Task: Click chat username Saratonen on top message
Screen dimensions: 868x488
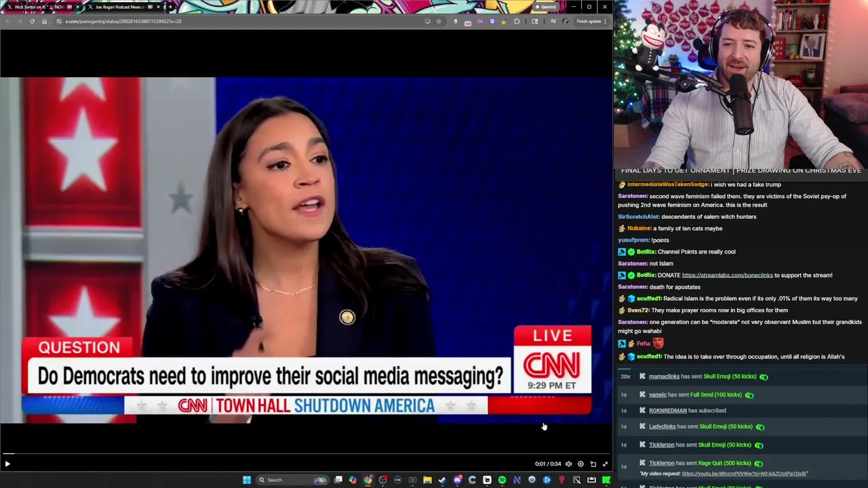Action: 633,197
